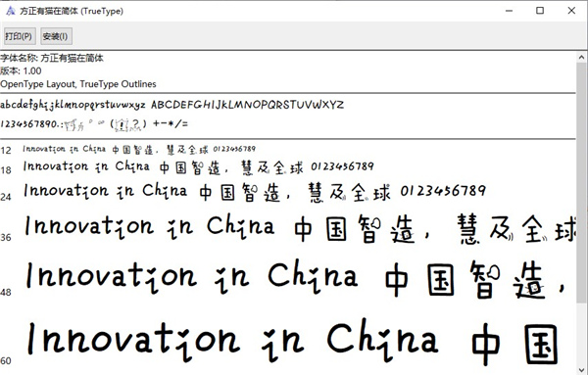Click the size 18 sample line

coord(198,167)
